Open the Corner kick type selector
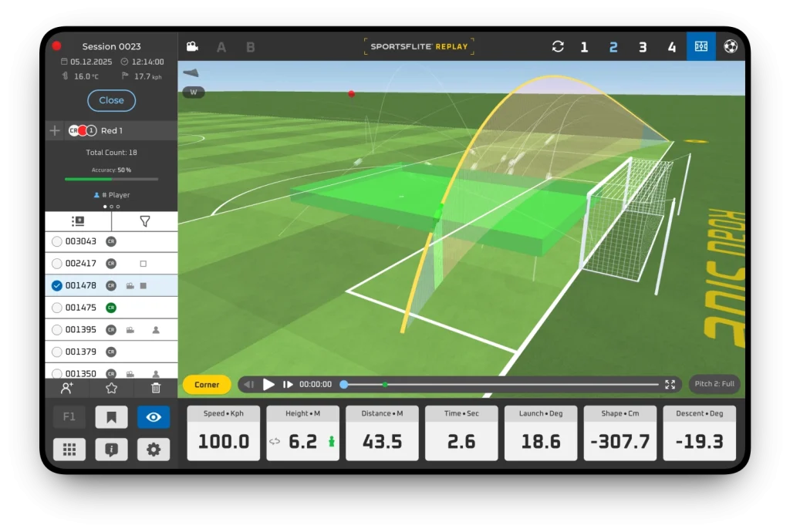 (x=207, y=385)
